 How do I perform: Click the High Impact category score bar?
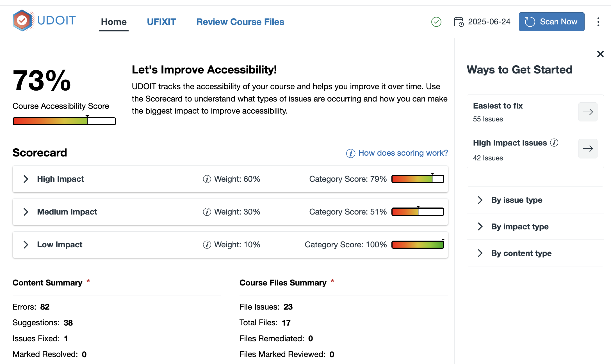[x=418, y=179]
